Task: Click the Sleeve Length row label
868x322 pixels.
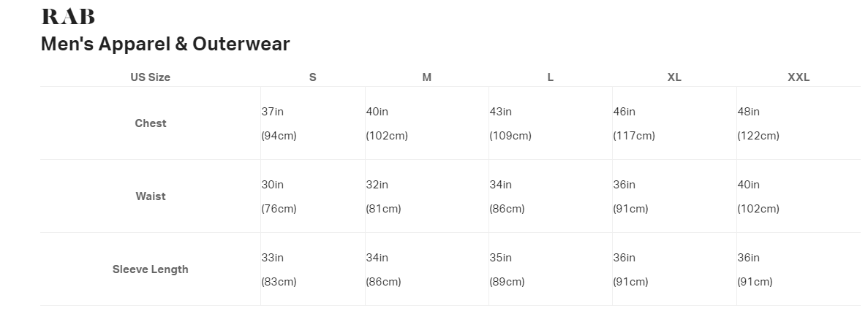Action: click(151, 269)
